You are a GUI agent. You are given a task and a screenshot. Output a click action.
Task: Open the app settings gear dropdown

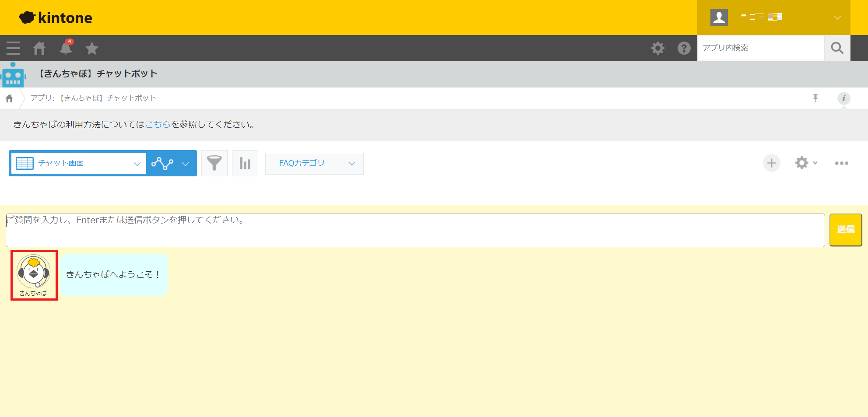tap(805, 163)
